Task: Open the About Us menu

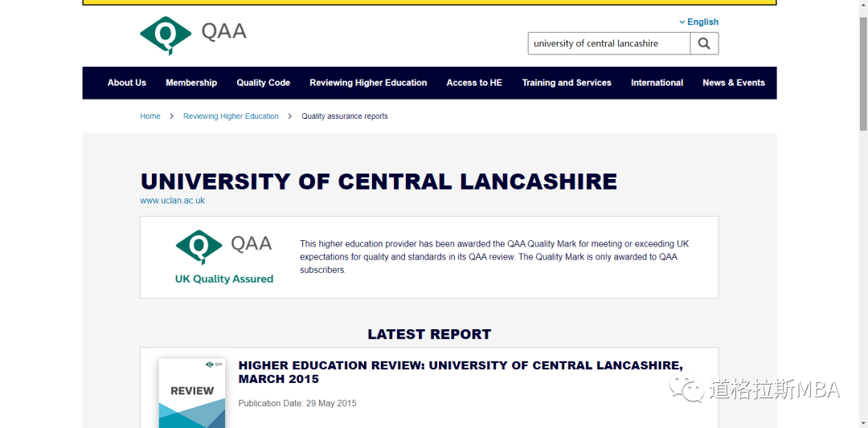Action: 127,83
